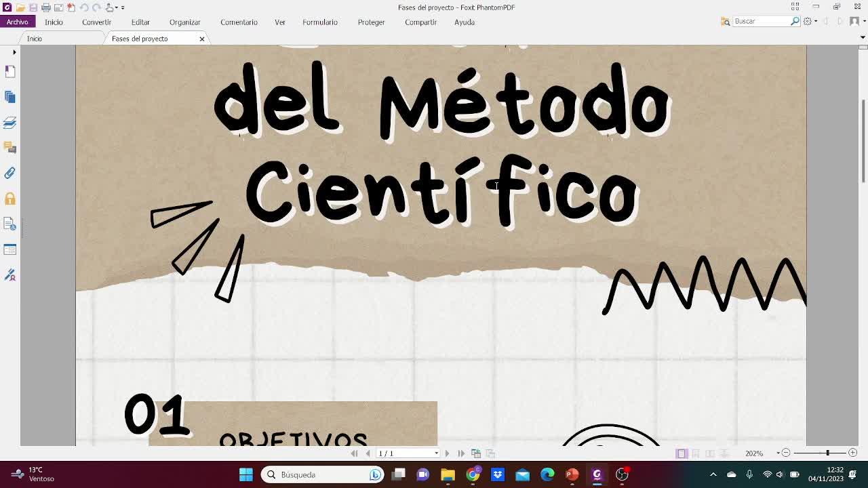Screen dimensions: 868x488
Task: Open the page number dropdown
Action: pos(436,453)
